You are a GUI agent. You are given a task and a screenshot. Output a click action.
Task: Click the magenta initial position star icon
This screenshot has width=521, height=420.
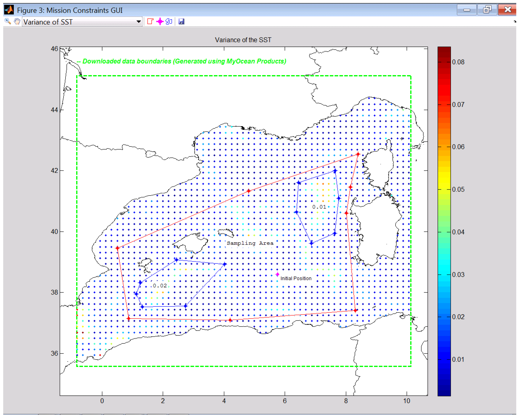click(160, 22)
